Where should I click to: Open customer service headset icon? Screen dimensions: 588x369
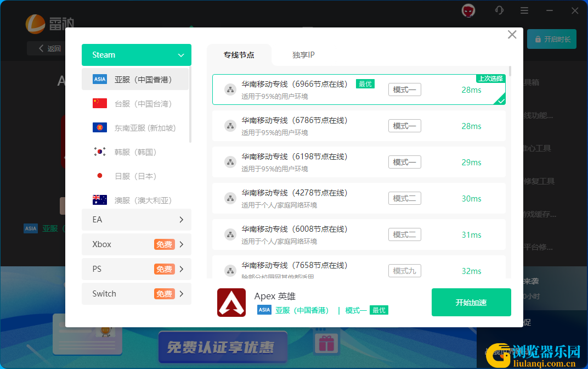point(499,10)
